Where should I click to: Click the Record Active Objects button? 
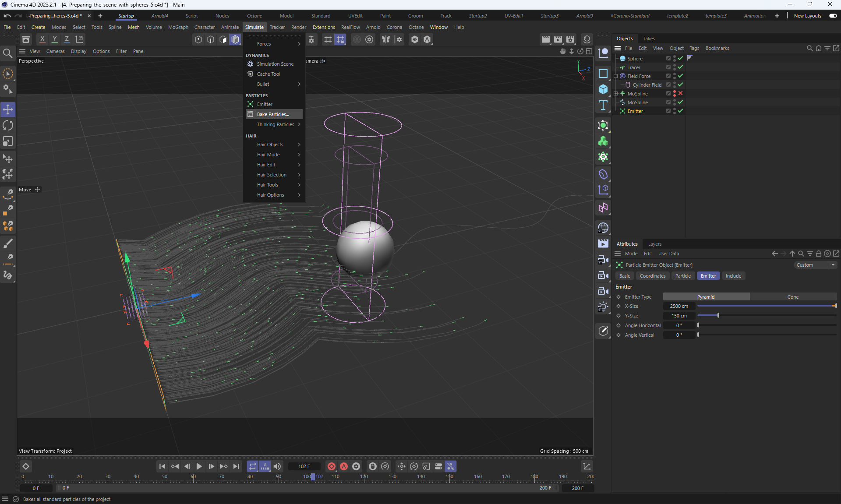click(x=332, y=466)
